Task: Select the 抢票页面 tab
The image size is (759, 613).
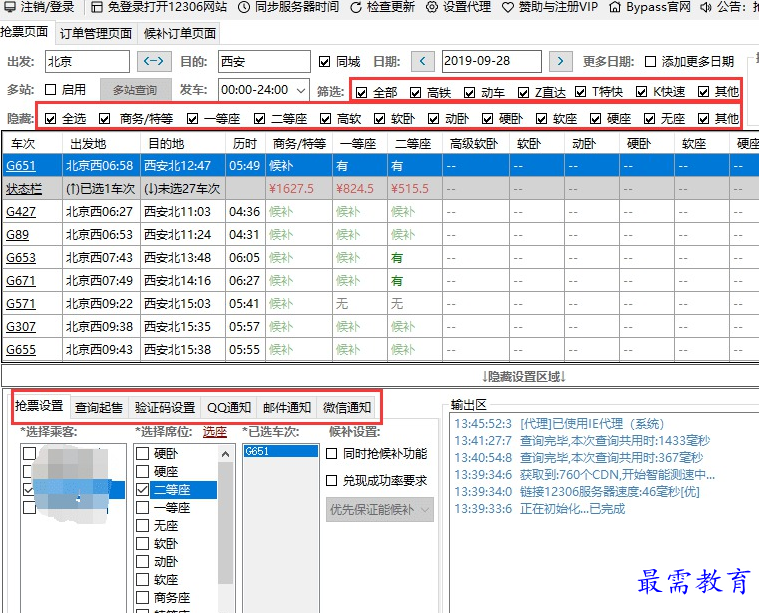Action: pyautogui.click(x=24, y=32)
